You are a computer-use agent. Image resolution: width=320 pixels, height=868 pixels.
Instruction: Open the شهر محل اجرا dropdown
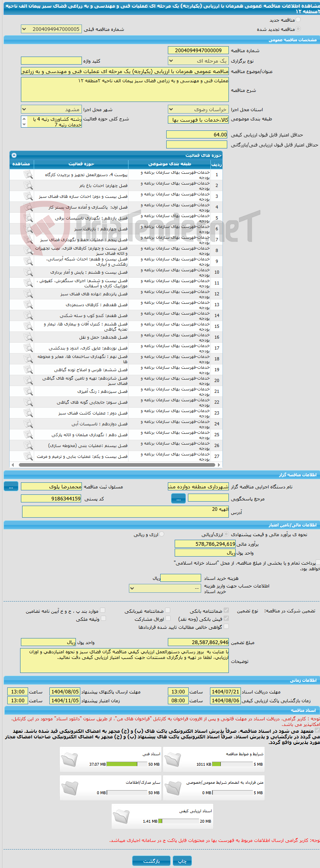(51, 110)
